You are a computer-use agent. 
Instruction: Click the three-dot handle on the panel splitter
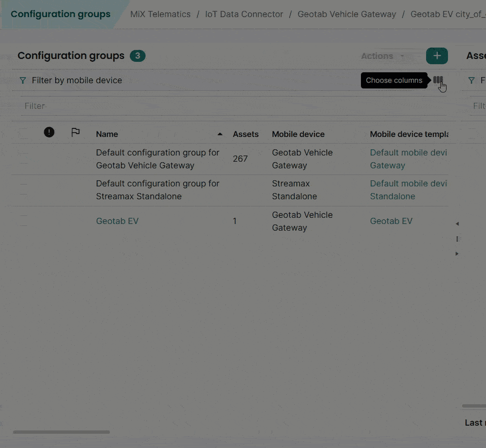[x=457, y=239]
